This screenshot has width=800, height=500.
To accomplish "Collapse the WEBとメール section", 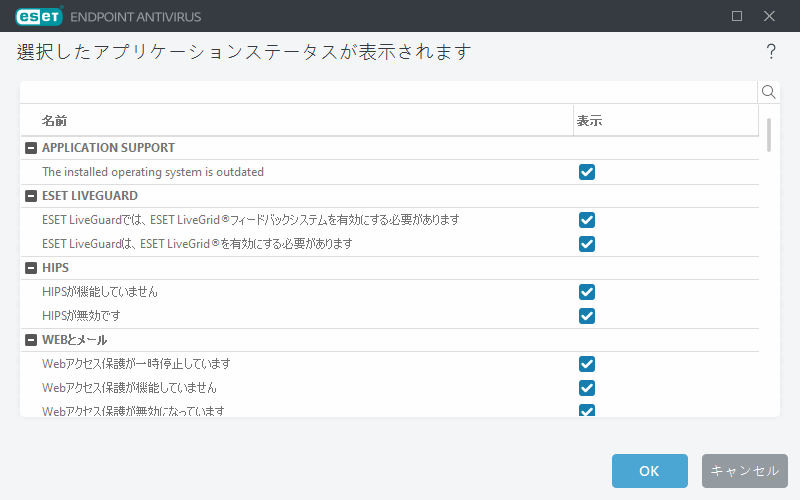I will coord(31,340).
